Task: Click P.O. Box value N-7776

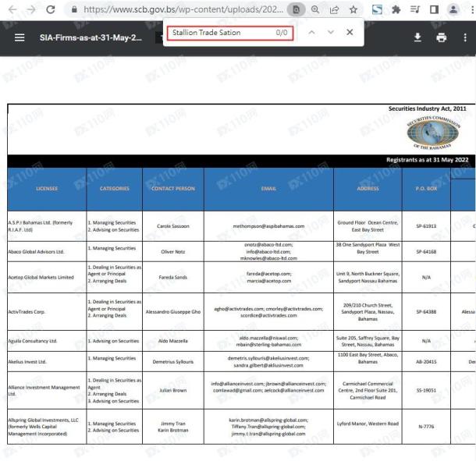Action: tap(426, 427)
